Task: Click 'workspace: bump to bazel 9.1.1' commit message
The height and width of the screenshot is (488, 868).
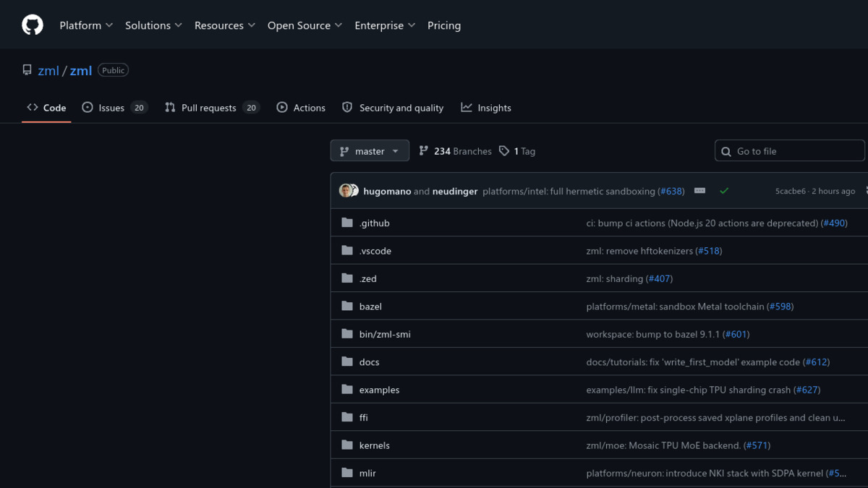Action: [x=653, y=334]
